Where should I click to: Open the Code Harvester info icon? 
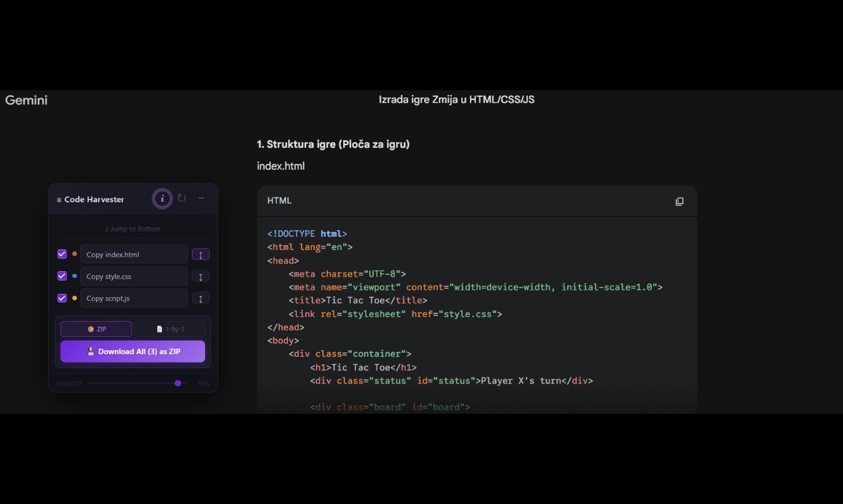pos(162,198)
